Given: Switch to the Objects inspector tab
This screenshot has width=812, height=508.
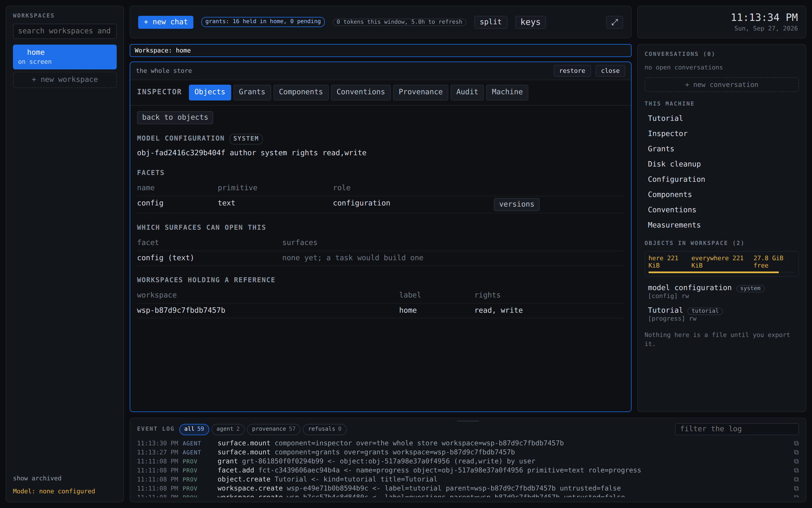Looking at the screenshot, I should (x=210, y=92).
